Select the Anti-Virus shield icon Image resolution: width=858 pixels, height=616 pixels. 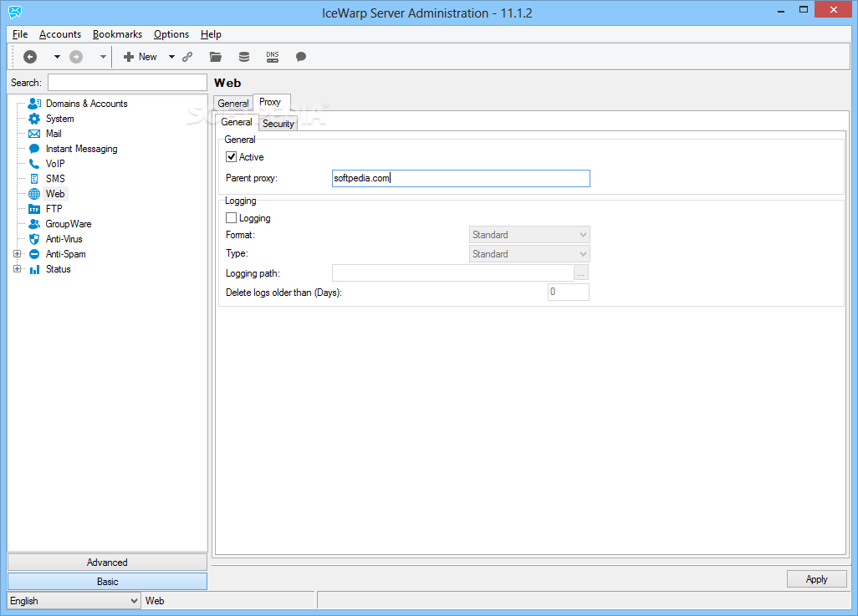coord(34,239)
